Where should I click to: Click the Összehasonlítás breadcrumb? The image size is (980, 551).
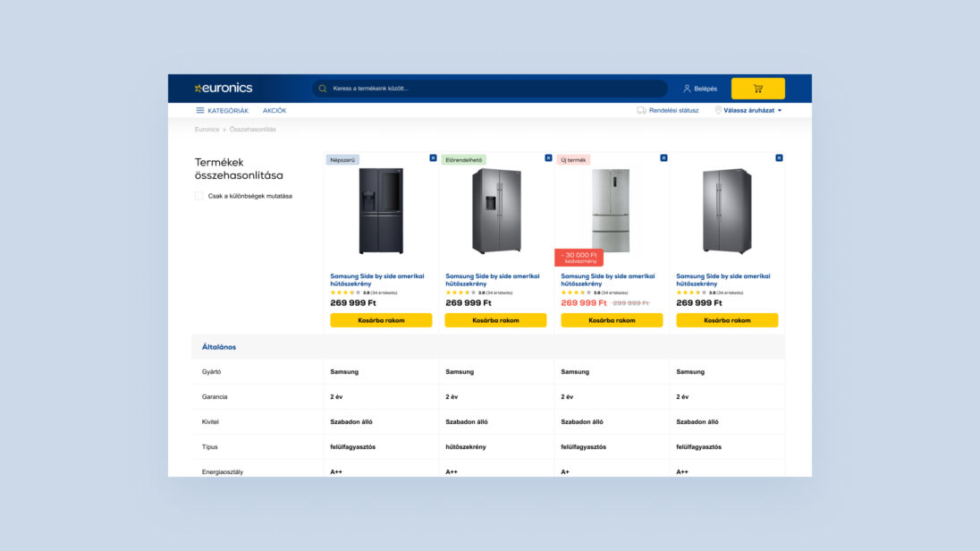click(252, 130)
